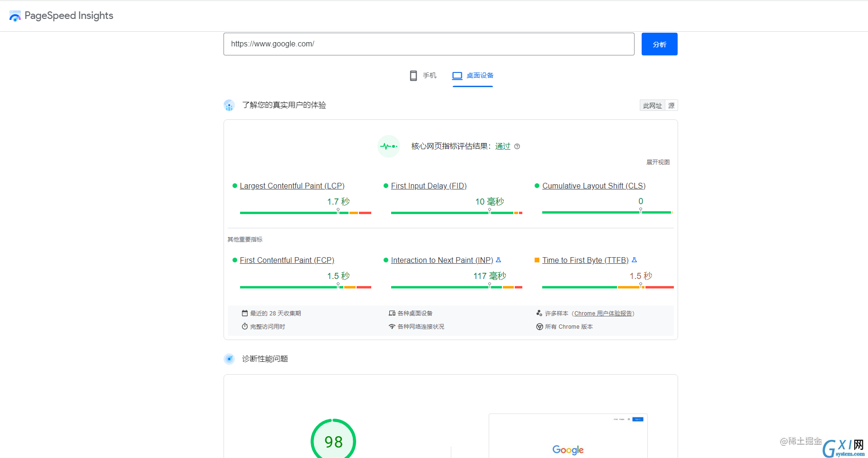Viewport: 868px width, 458px height.
Task: Click the experimental flask icon beside TTFB
Action: click(x=634, y=260)
